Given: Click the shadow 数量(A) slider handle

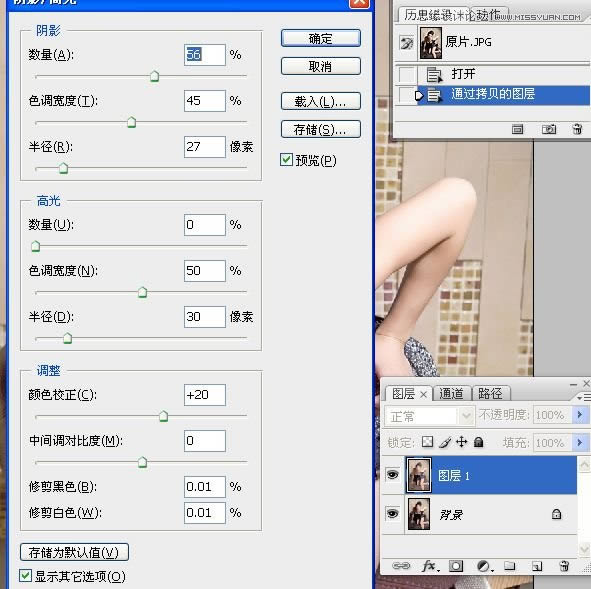Looking at the screenshot, I should coord(155,76).
